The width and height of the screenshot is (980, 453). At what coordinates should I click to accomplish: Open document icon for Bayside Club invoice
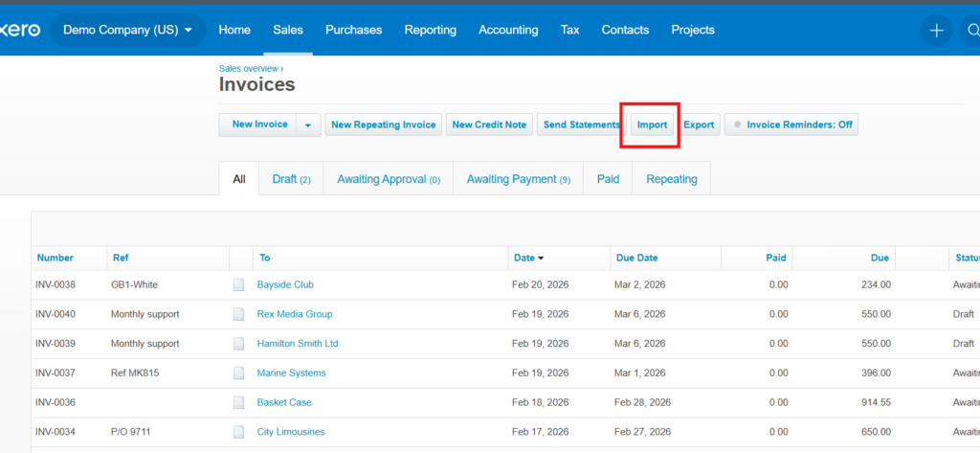[x=238, y=284]
